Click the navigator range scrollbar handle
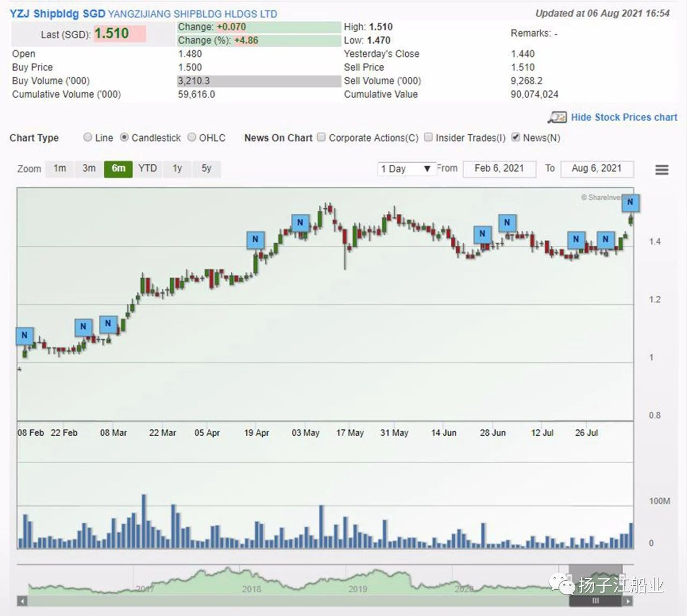The image size is (687, 616). pos(595,601)
